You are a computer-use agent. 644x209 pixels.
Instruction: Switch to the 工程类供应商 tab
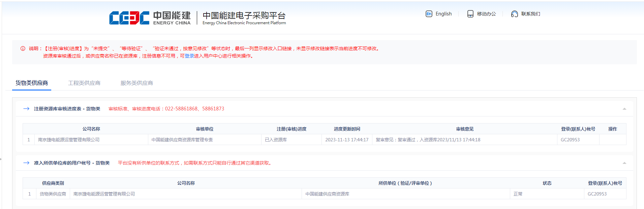click(x=84, y=83)
